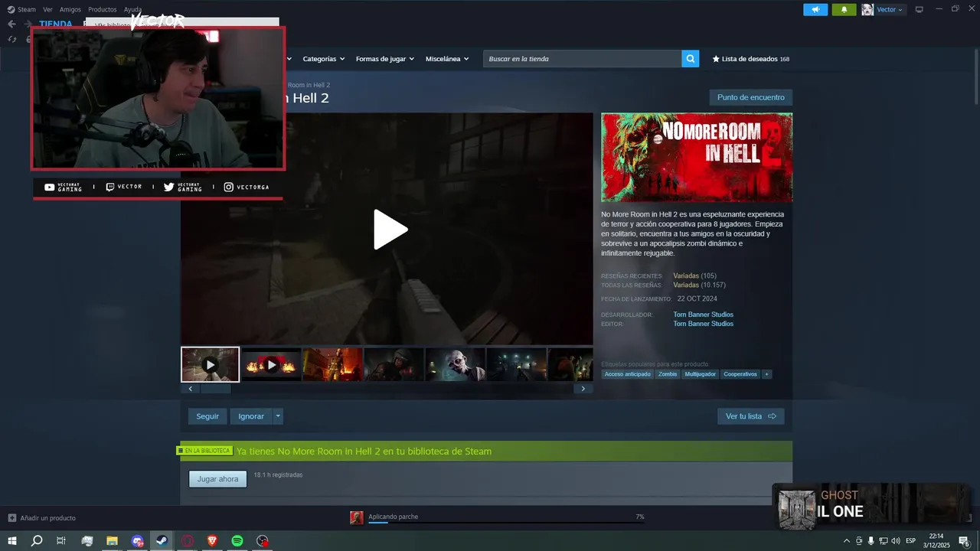Open Windows taskbar search

pyautogui.click(x=37, y=541)
